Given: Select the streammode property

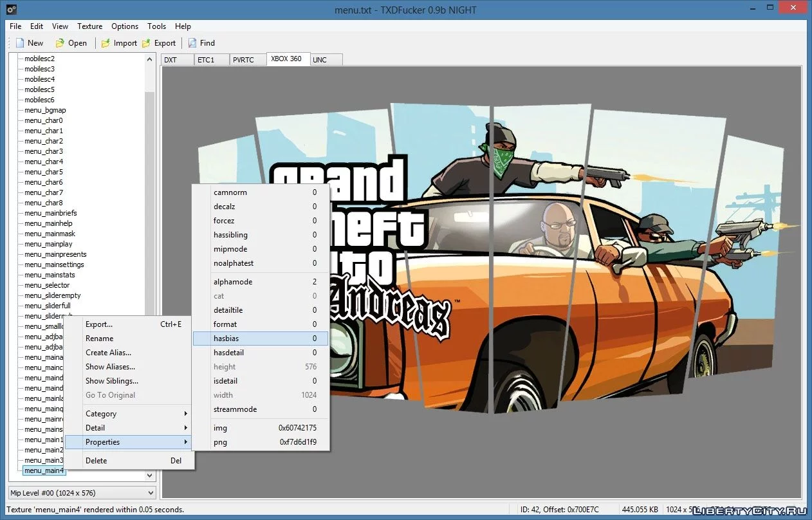Looking at the screenshot, I should pyautogui.click(x=261, y=409).
